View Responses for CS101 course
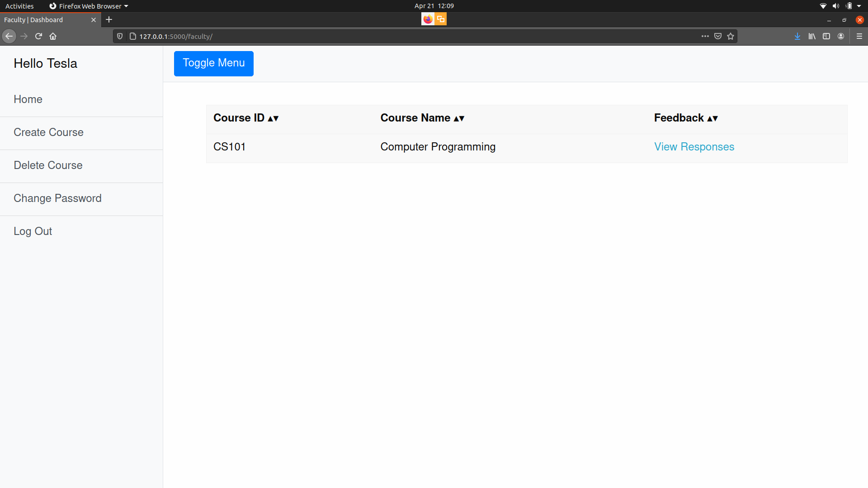 694,146
